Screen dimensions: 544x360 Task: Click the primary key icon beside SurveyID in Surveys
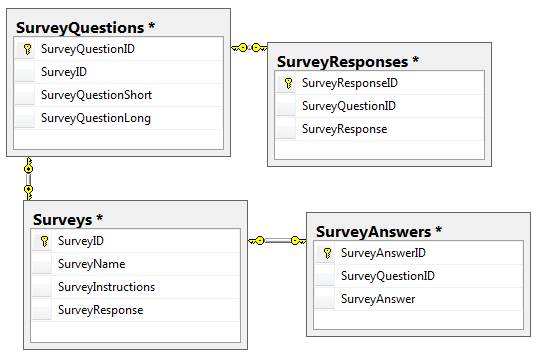44,241
